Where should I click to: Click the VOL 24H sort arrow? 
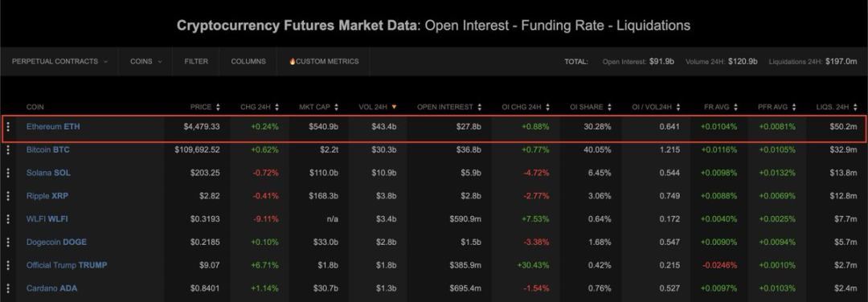point(394,107)
